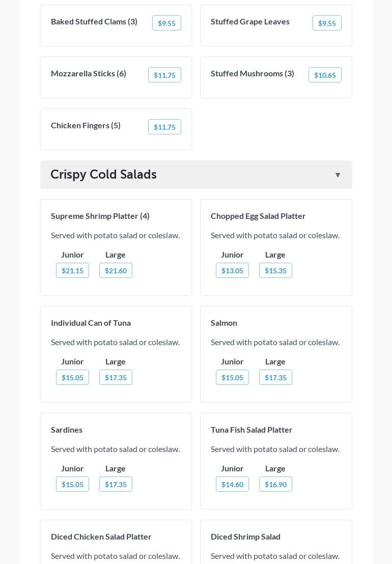Select Junior Supreme Shrimp Platter $21.15
Screen dimensions: 392x564
click(x=72, y=271)
